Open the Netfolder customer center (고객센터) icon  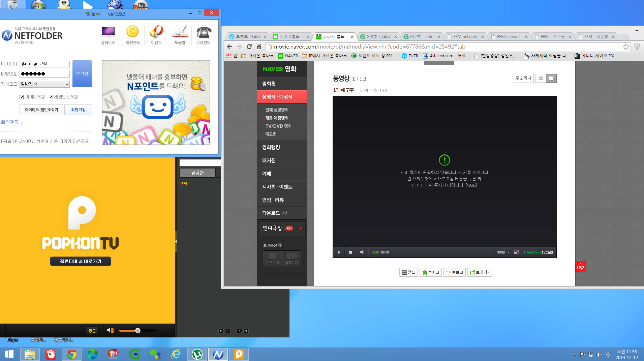coord(204,35)
